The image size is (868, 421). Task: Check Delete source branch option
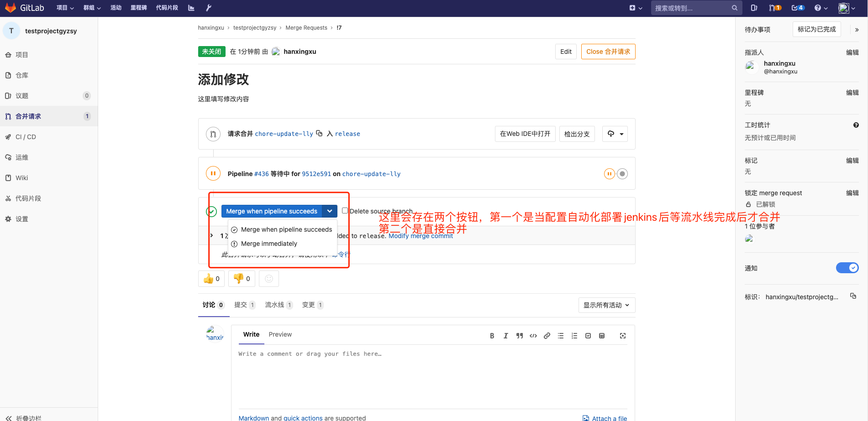345,211
